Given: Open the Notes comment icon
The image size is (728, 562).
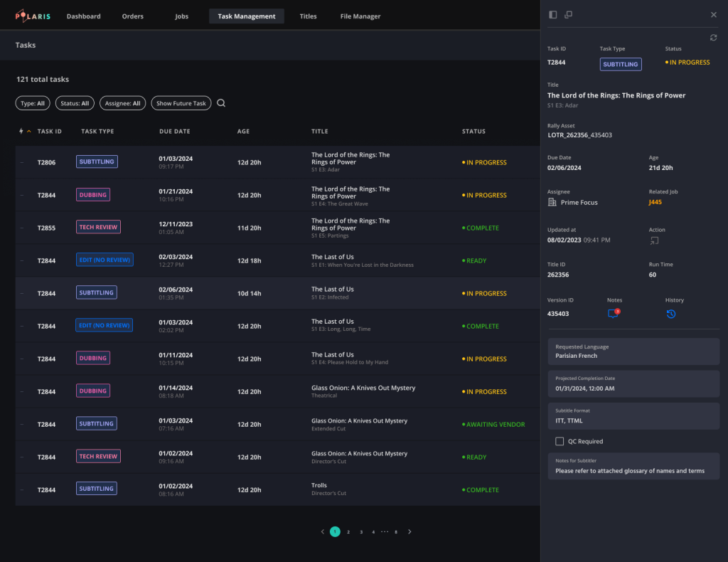Looking at the screenshot, I should coord(613,314).
